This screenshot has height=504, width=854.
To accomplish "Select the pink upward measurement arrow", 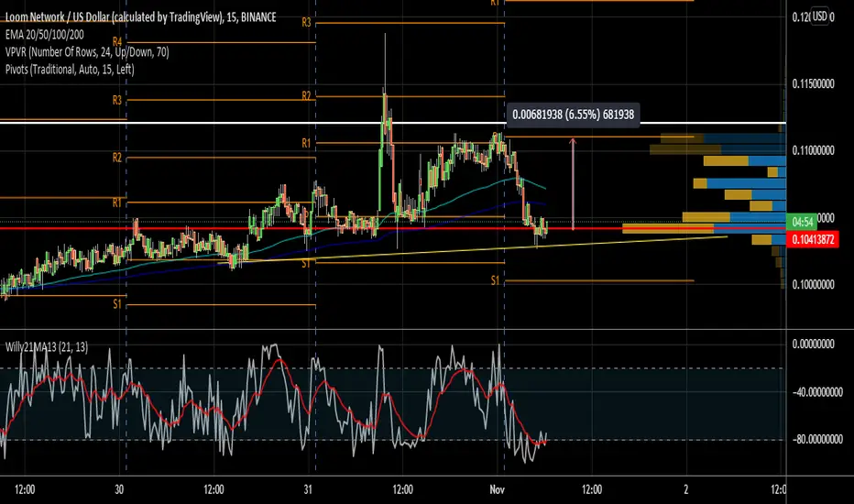I will [x=573, y=184].
